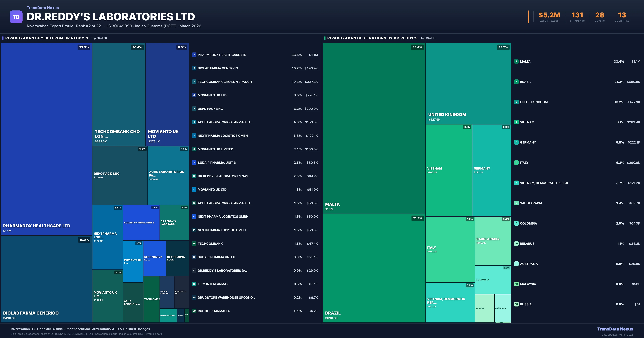Click rank badge 3 next to TECHCOMBANK CHO LON BRANCH
The width and height of the screenshot is (644, 338).
tap(194, 82)
